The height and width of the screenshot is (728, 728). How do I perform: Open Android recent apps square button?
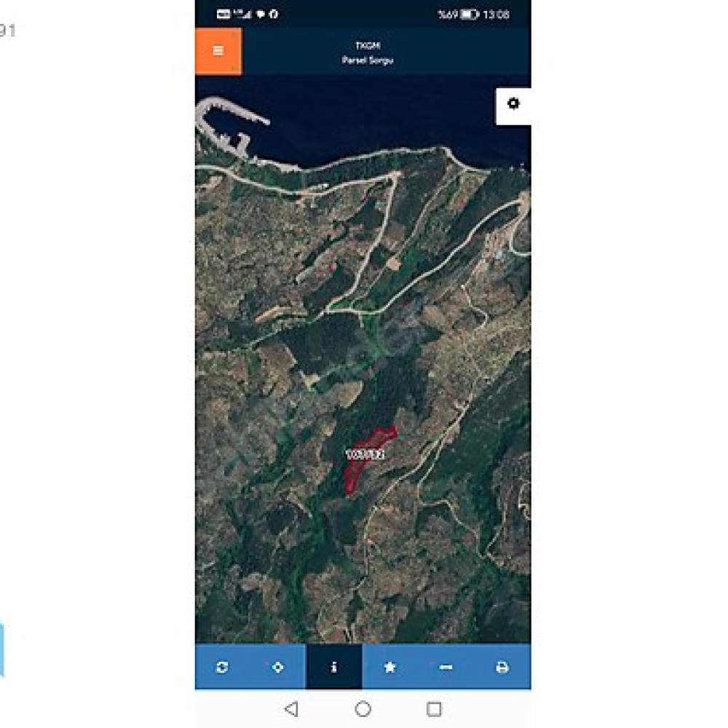(x=434, y=709)
